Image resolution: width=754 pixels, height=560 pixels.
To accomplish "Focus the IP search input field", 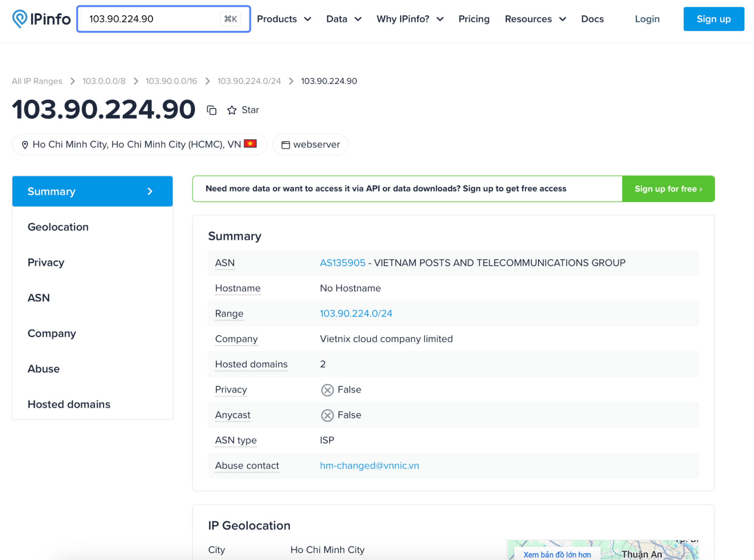I will [151, 19].
